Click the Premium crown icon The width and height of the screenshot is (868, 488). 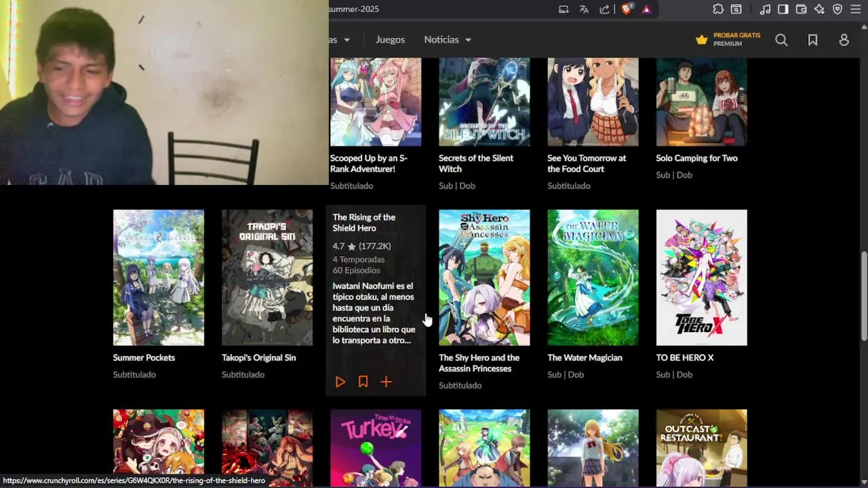point(702,40)
